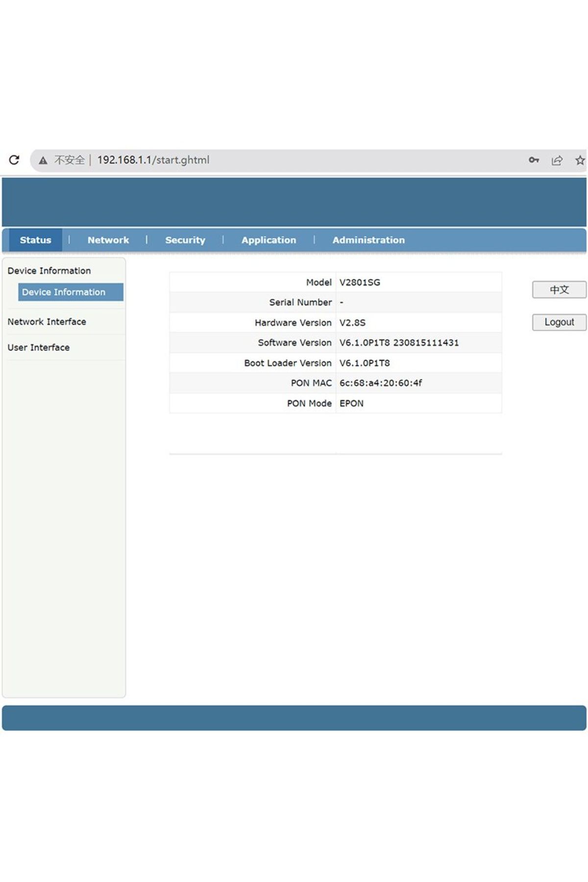Click the Serial Number label
The image size is (588, 882).
click(300, 302)
